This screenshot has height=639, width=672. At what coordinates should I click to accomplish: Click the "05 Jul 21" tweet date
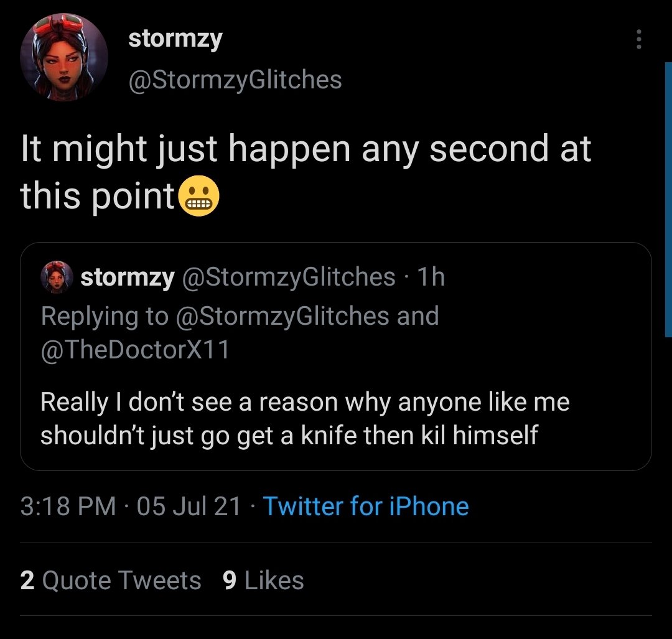(x=189, y=506)
